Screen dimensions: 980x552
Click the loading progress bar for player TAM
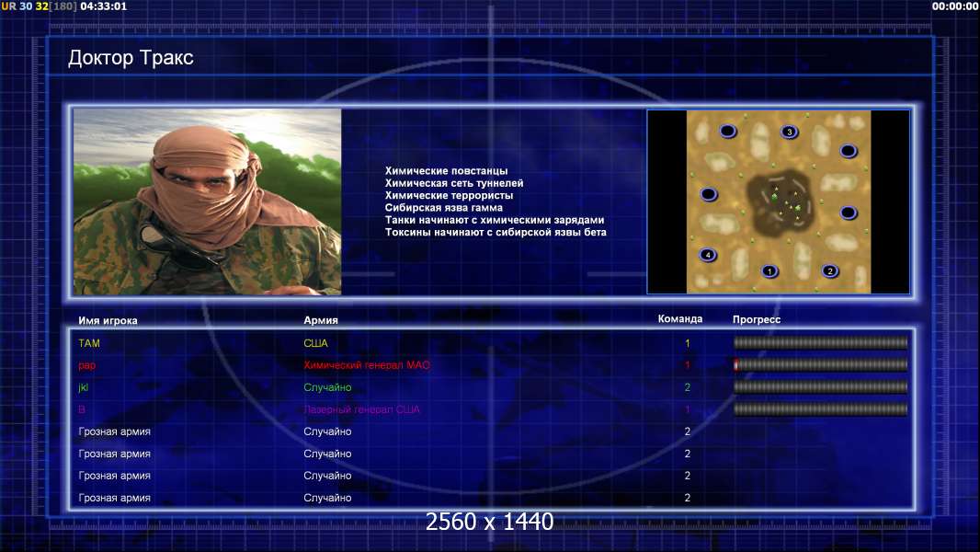[821, 342]
